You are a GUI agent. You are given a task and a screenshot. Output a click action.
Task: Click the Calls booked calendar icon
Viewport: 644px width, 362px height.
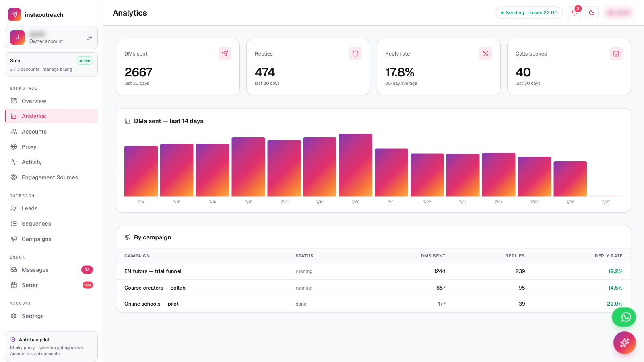point(616,53)
